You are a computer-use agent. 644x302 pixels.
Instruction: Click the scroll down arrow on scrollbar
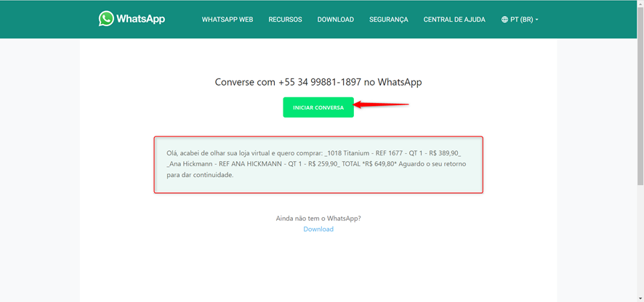click(640, 298)
